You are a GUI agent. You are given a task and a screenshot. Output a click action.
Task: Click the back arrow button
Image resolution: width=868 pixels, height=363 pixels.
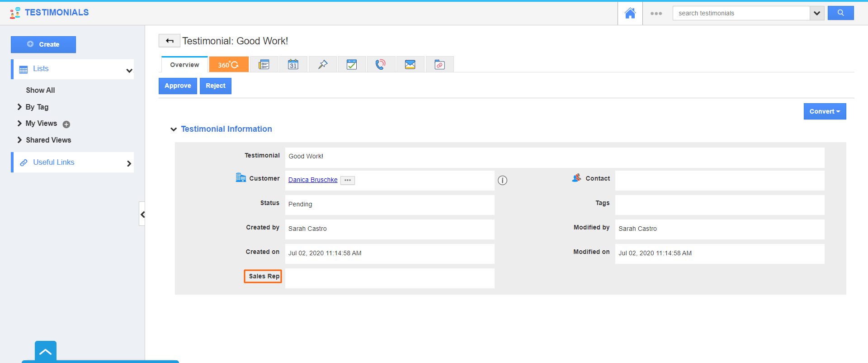pos(170,41)
